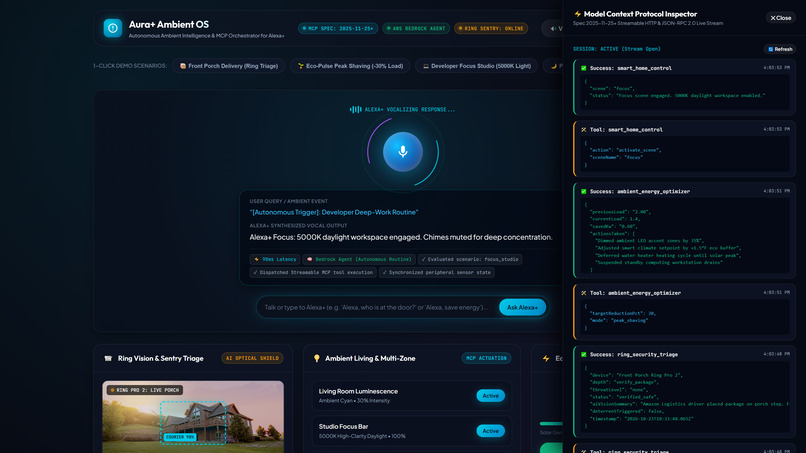This screenshot has width=806, height=453.
Task: Click the green check icon for Success: ring_security_triage
Action: [583, 354]
